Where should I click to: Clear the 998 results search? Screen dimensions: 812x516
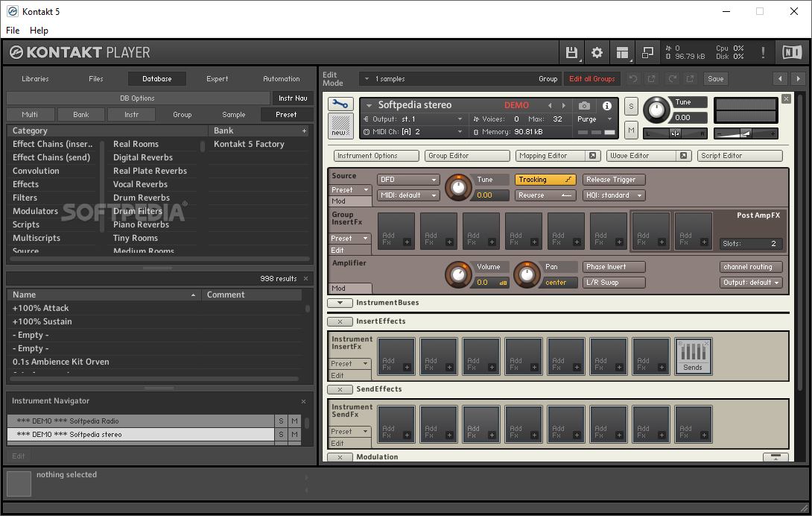(305, 278)
